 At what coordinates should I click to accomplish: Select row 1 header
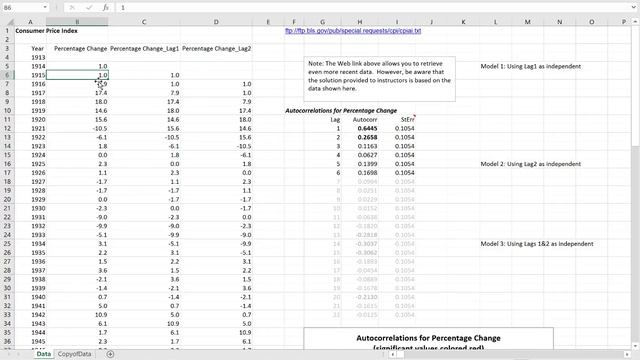pos(7,31)
